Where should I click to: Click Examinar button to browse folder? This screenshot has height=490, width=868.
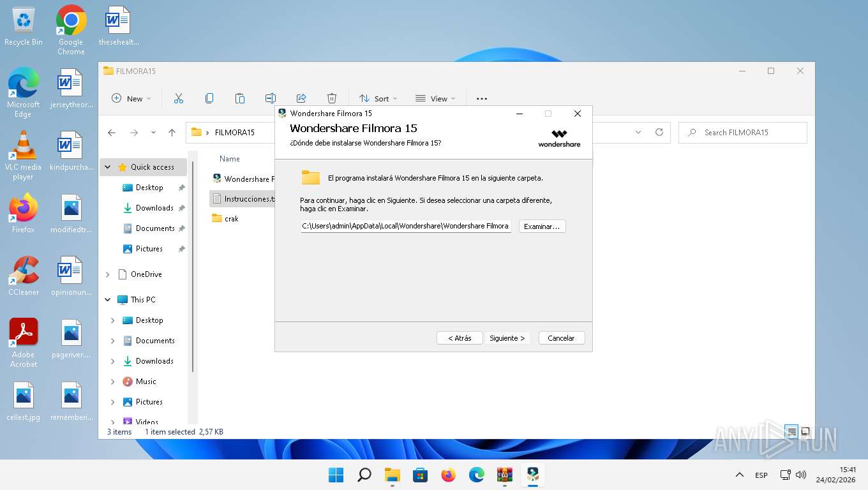[x=542, y=226]
